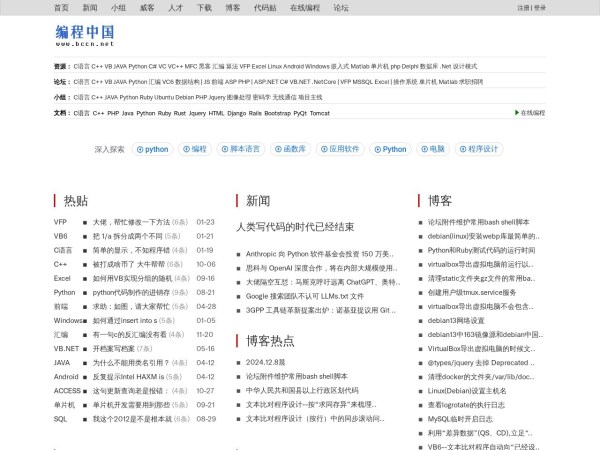600x450 pixels.
Task: Open 首页 in the top navigation
Action: click(61, 8)
